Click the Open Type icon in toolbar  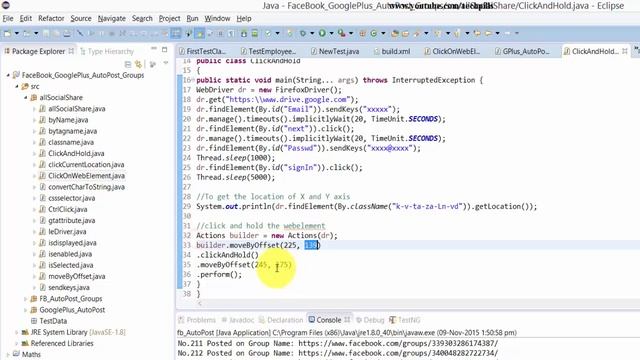click(395, 33)
